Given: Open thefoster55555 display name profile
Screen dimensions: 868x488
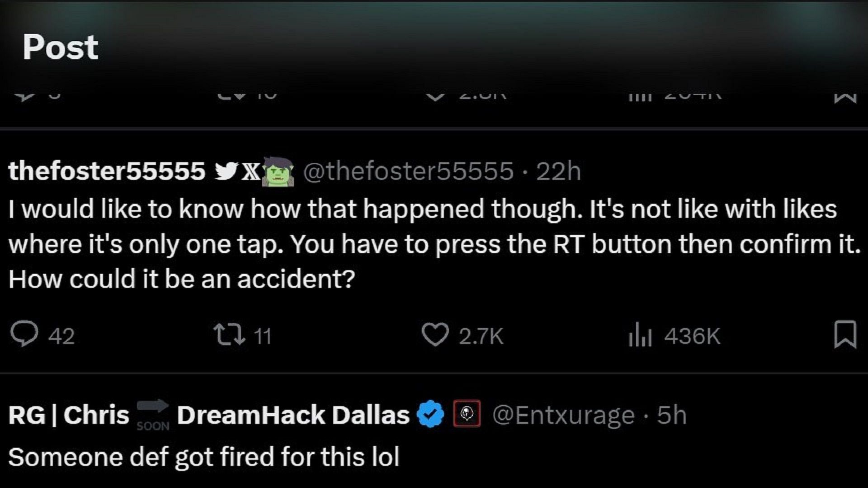Looking at the screenshot, I should [107, 171].
